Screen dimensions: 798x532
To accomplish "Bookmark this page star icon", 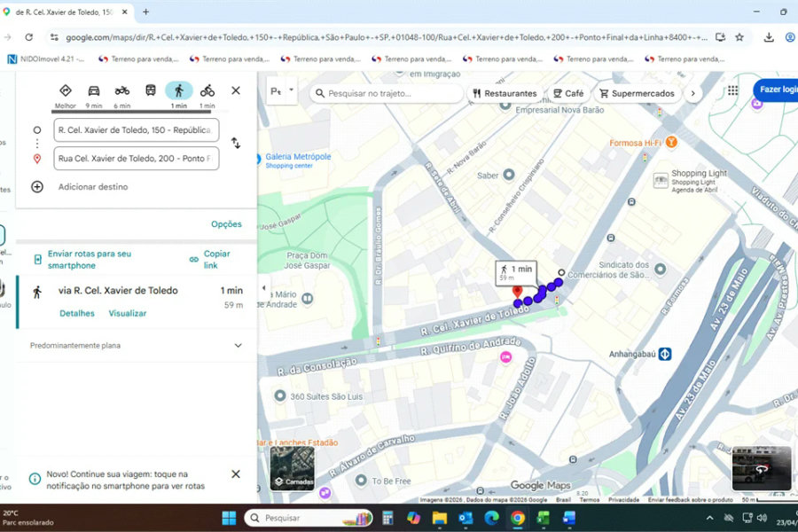I will point(739,37).
